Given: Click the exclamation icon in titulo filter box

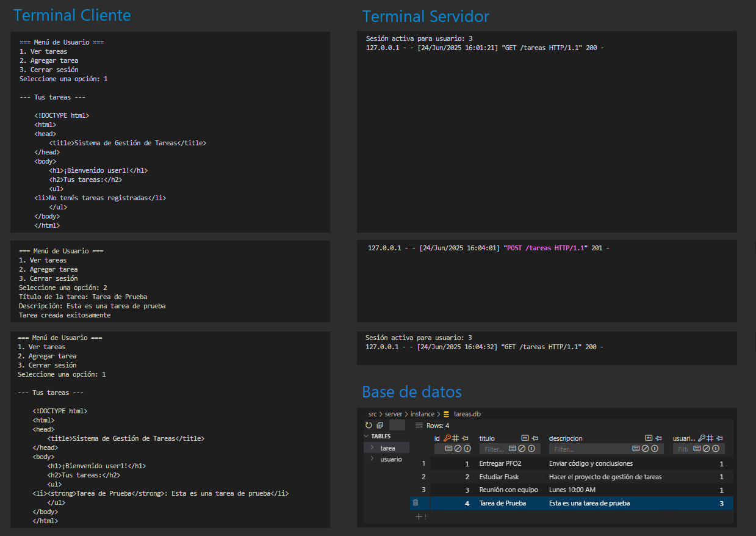Looking at the screenshot, I should tap(531, 449).
